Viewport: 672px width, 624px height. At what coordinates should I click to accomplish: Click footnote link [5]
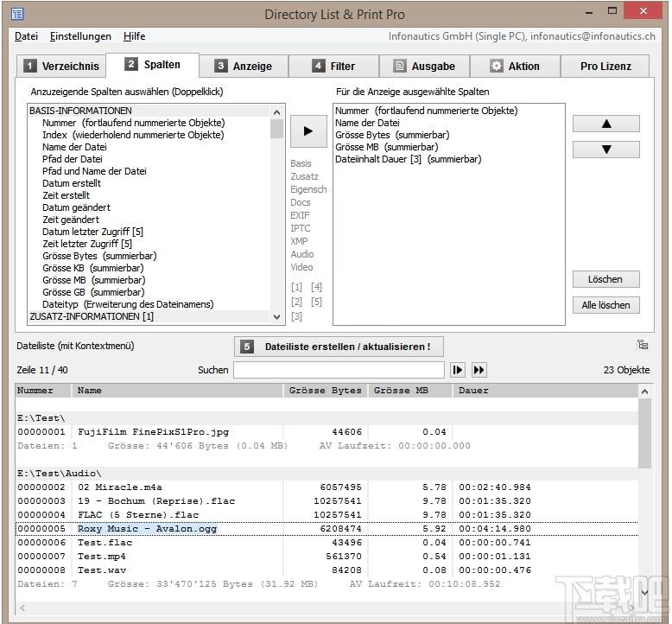(x=316, y=302)
